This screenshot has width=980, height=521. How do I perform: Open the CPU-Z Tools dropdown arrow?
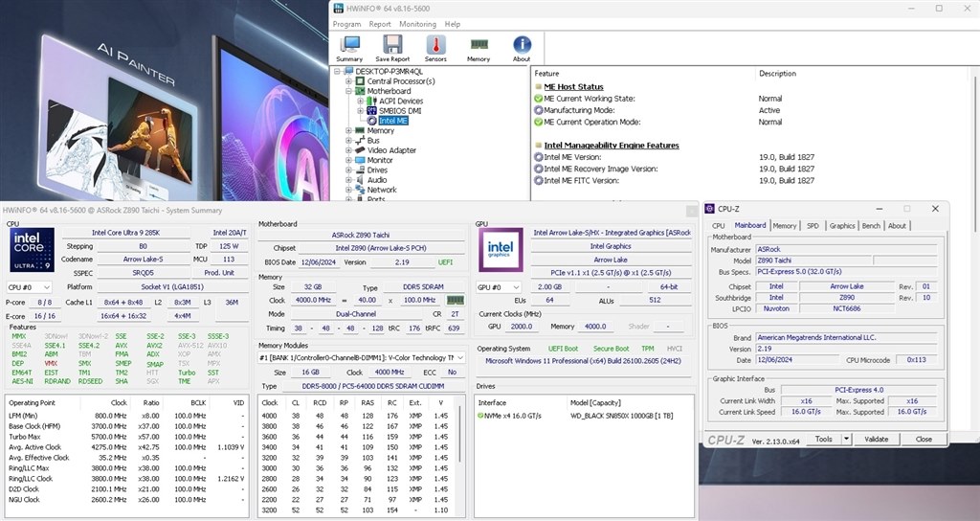[847, 440]
